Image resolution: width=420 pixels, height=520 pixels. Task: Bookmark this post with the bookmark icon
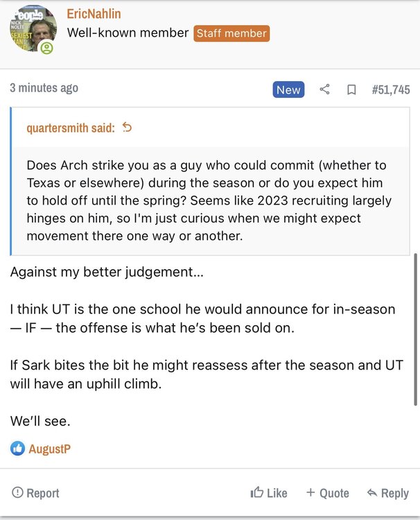(351, 89)
